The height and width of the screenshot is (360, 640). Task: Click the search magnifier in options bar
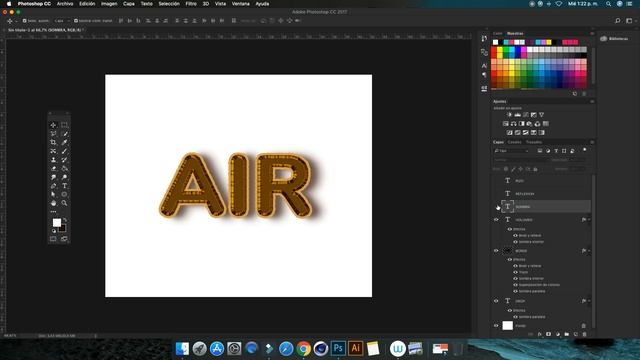pos(618,20)
